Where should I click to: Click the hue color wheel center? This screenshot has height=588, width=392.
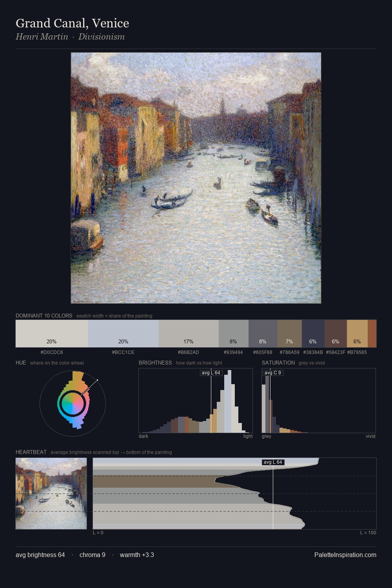73,403
